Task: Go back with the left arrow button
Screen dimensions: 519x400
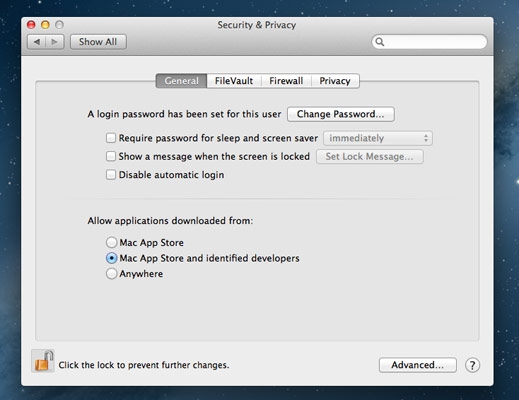Action: click(36, 42)
